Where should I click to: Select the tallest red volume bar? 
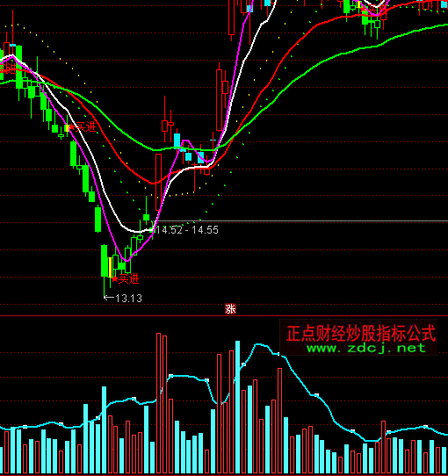[158, 403]
